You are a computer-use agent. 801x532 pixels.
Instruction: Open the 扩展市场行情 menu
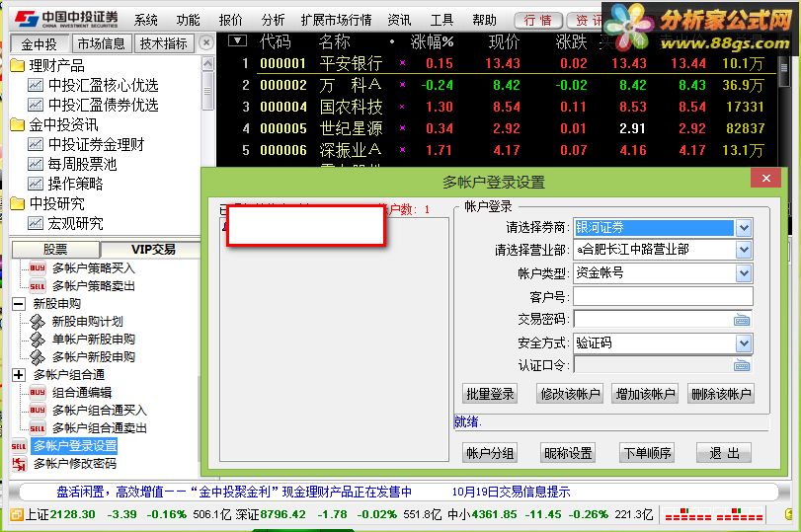(336, 20)
